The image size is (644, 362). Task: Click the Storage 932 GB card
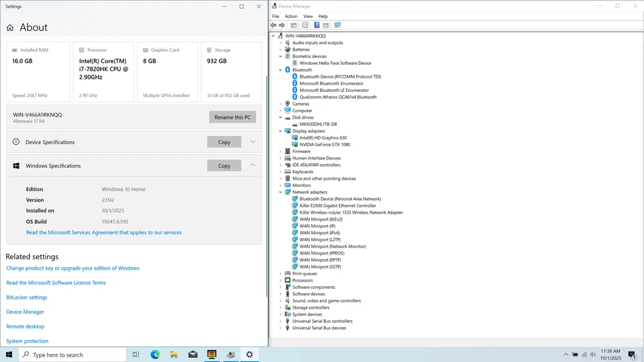pyautogui.click(x=231, y=72)
